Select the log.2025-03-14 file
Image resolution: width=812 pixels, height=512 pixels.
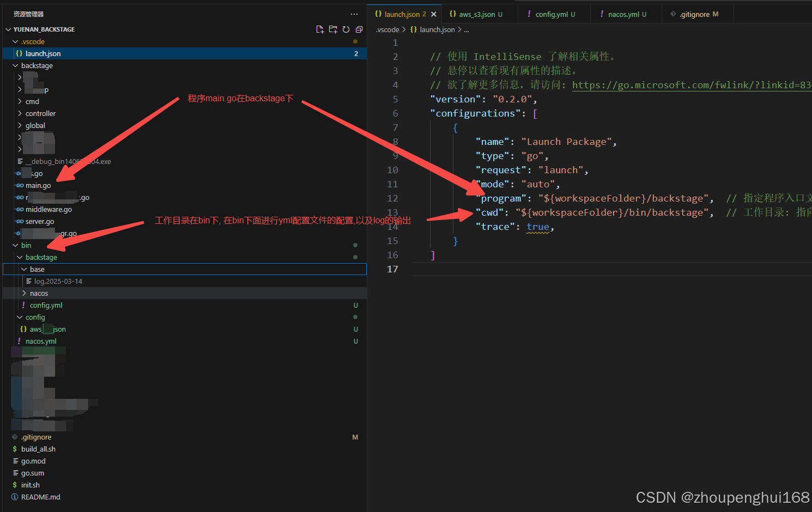pos(58,281)
